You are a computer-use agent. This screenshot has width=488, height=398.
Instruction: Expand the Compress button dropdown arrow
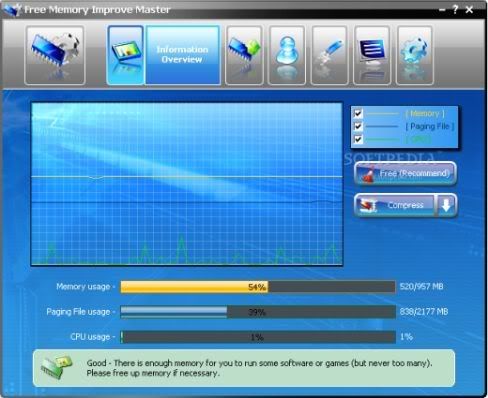(446, 205)
